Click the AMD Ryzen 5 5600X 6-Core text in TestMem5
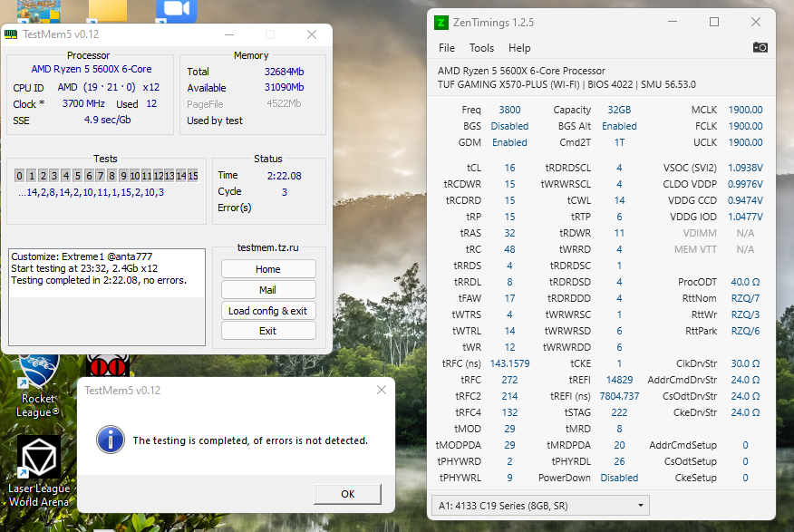 [92, 69]
